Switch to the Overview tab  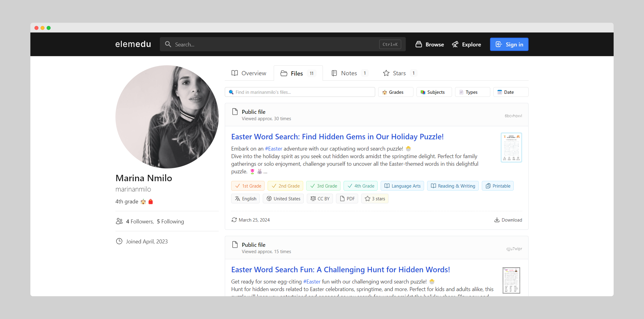pyautogui.click(x=249, y=73)
